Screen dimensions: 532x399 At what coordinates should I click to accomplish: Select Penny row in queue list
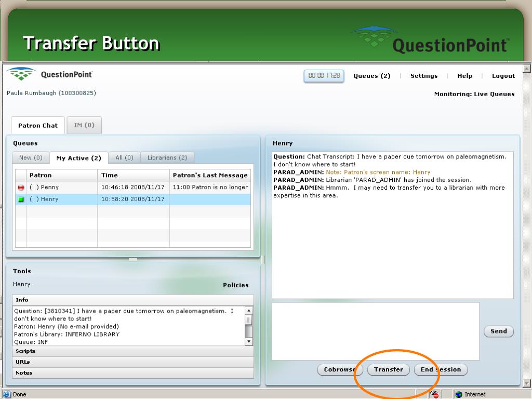133,187
